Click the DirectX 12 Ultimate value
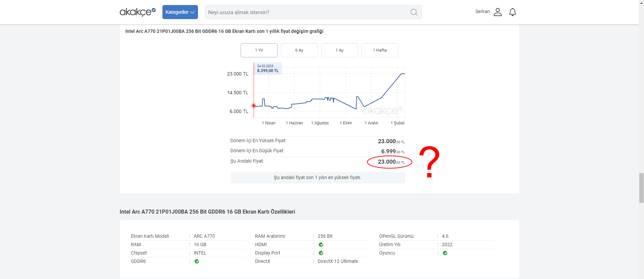This screenshot has width=644, height=279. point(338,261)
